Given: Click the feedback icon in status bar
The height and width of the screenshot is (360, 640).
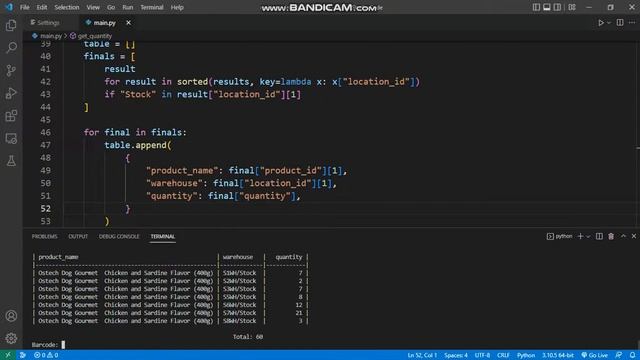Looking at the screenshot, I should [619, 355].
